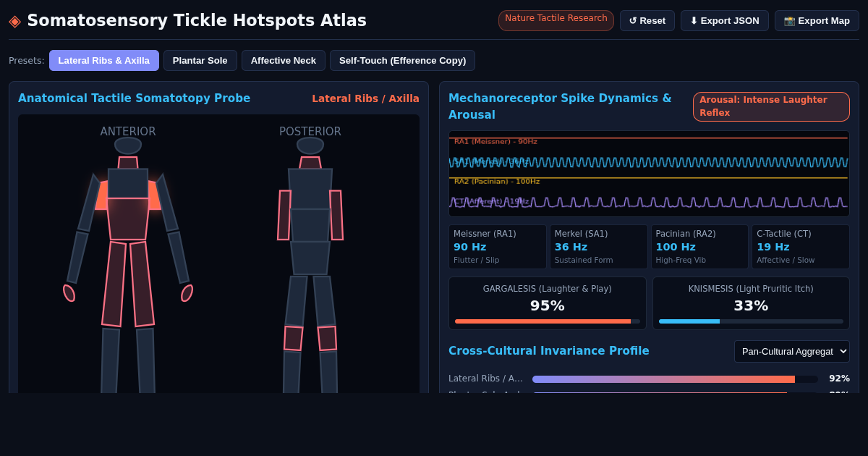Switch to the Plantar Sole preset
This screenshot has width=868, height=456.
(200, 60)
